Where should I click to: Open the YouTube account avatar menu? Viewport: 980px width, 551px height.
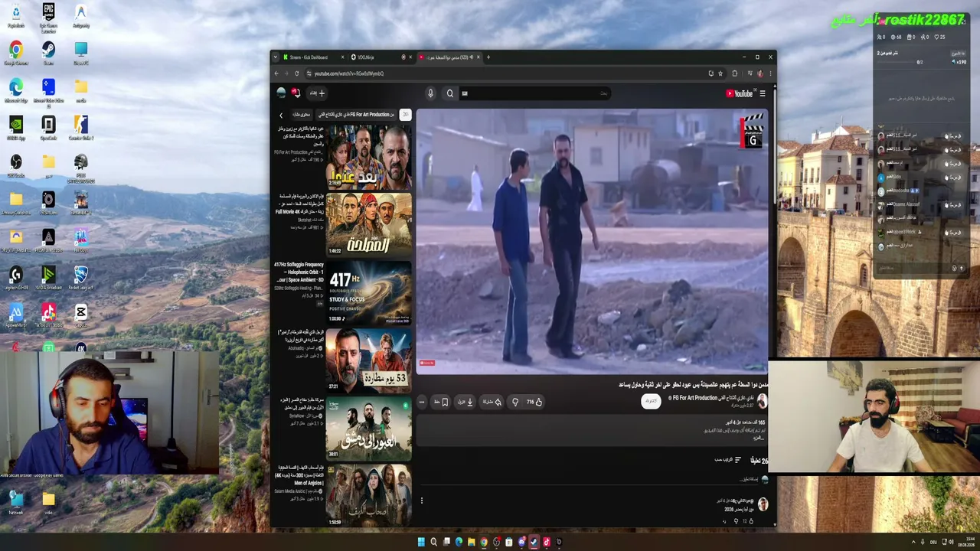281,93
